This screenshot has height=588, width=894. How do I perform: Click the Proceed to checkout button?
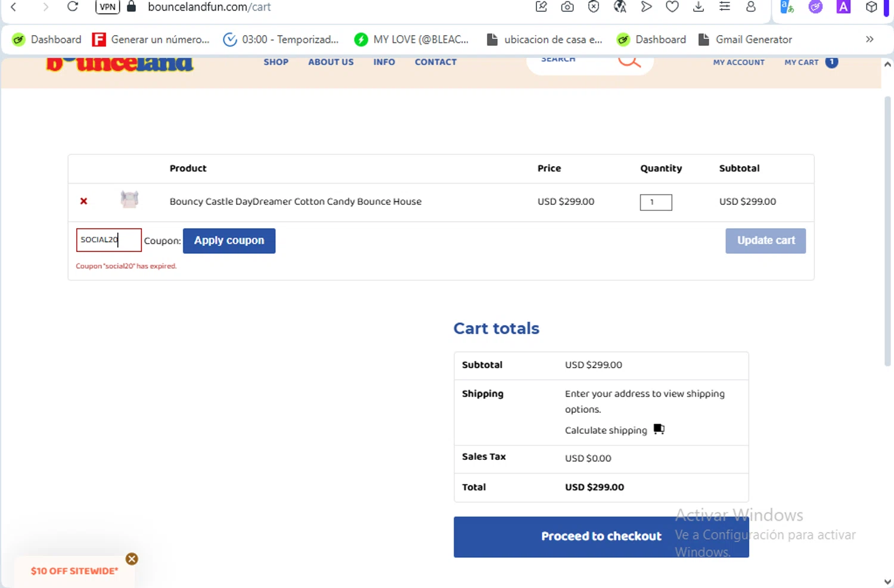pos(601,537)
